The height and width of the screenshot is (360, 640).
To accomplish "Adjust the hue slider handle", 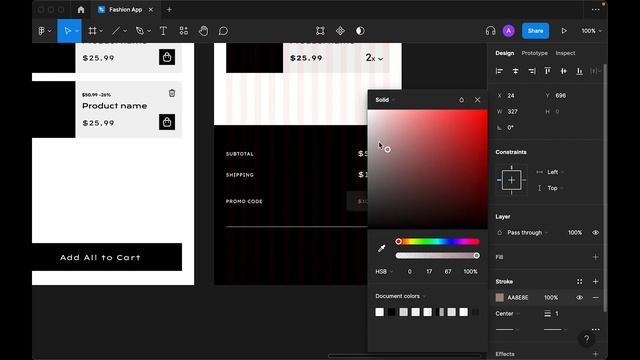I will [398, 242].
